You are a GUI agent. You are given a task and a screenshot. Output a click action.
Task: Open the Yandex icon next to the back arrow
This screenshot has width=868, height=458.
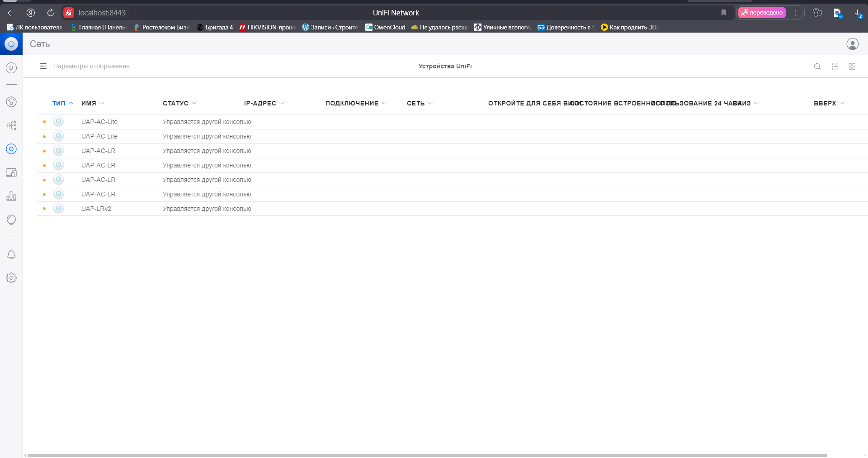click(x=31, y=13)
